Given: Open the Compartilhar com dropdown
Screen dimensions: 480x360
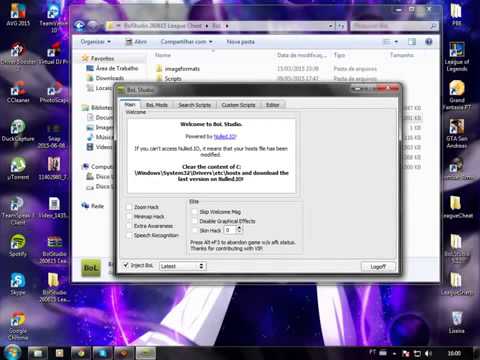Looking at the screenshot, I should [x=186, y=42].
